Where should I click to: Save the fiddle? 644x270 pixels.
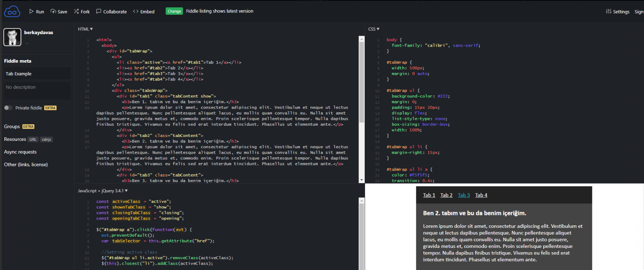[59, 12]
